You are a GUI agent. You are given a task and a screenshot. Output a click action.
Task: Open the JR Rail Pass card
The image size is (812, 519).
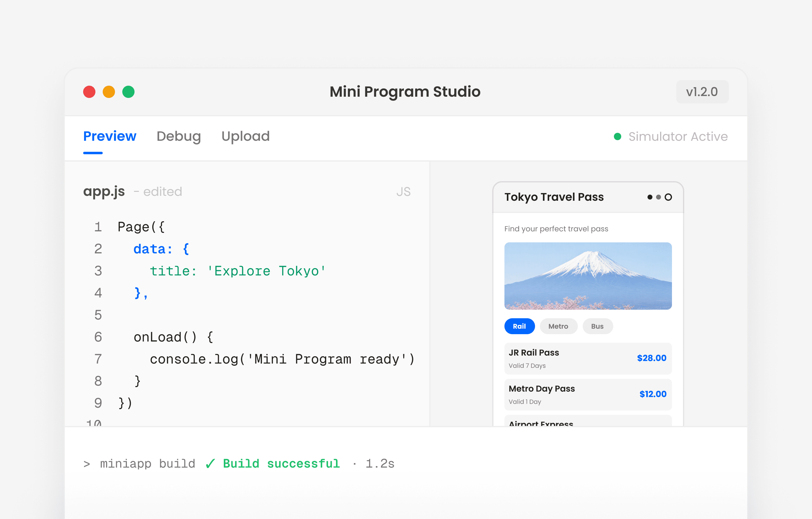588,358
